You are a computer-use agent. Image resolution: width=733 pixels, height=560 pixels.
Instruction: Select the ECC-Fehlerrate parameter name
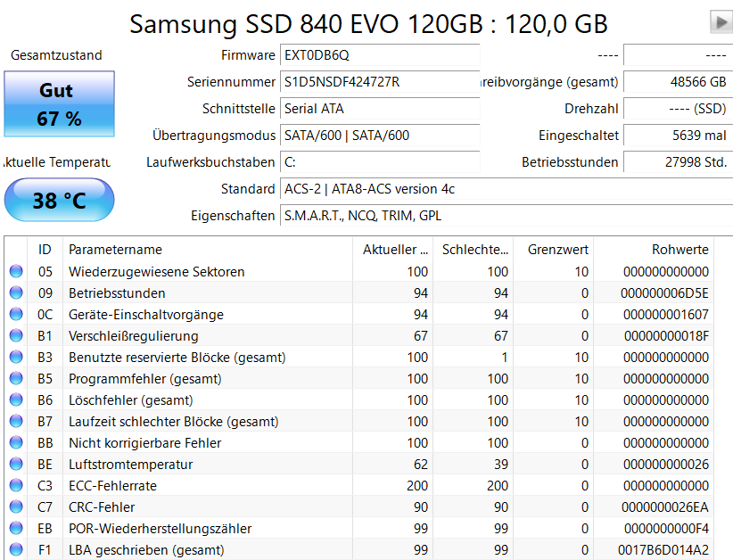click(112, 486)
